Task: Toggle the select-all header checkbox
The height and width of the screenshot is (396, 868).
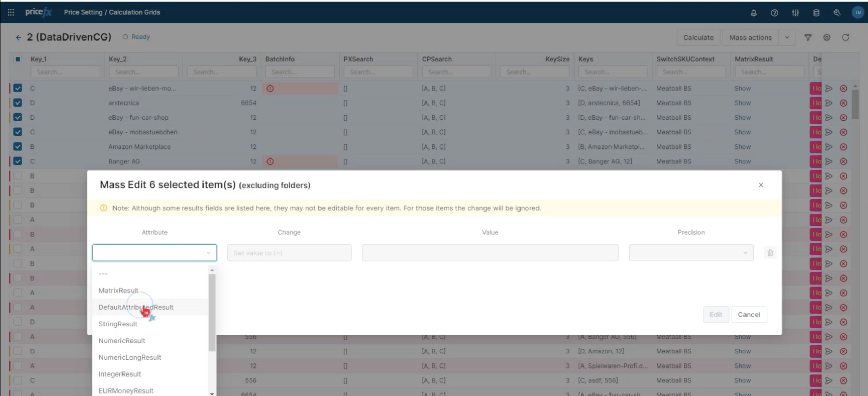Action: [18, 59]
